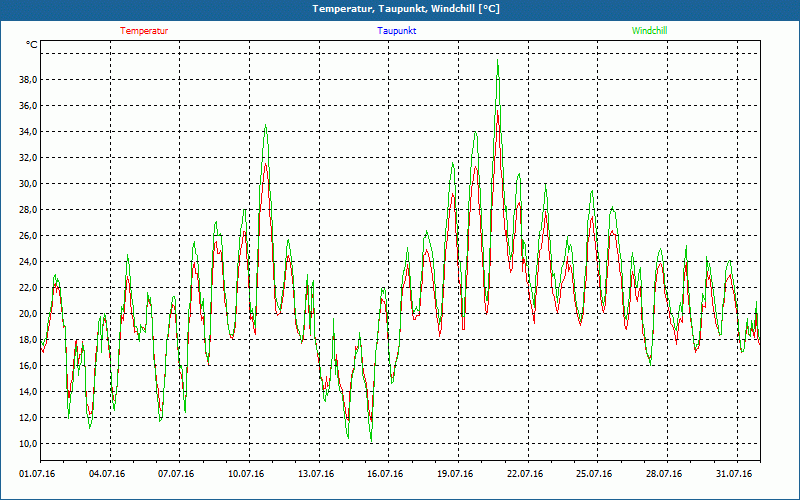Click the 36,0 y-axis value

(x=28, y=106)
